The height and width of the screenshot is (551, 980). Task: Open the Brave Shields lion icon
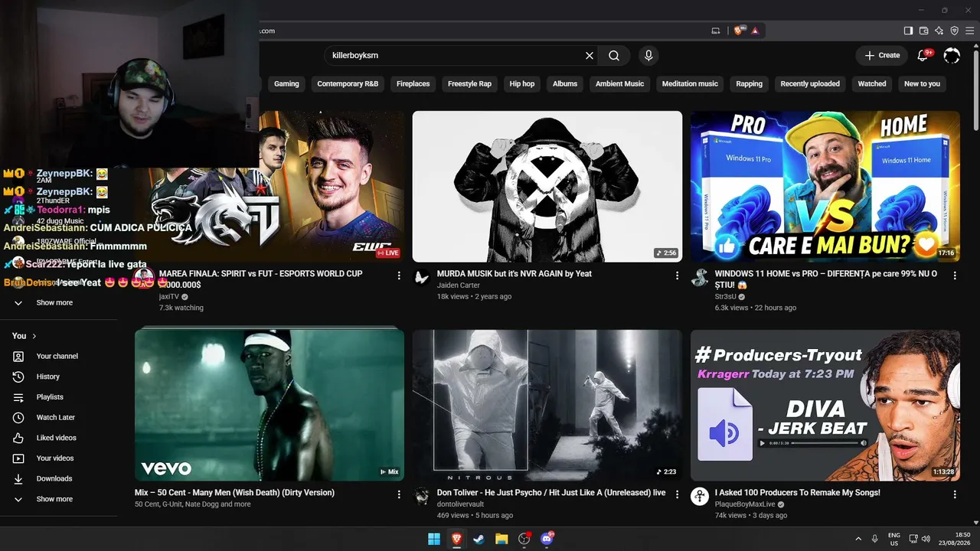point(739,31)
